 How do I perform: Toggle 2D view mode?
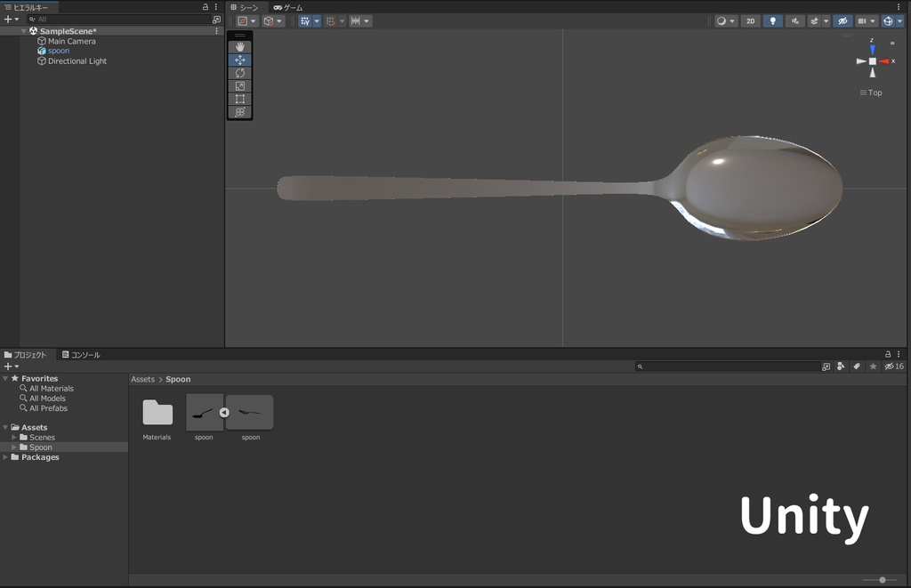coord(750,20)
